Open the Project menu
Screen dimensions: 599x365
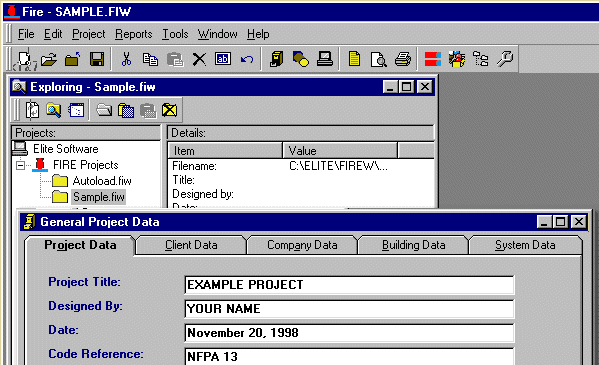click(89, 34)
